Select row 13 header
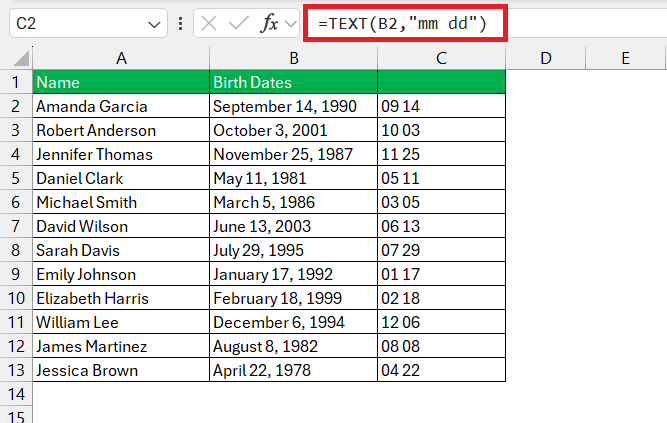This screenshot has height=423, width=667. (x=16, y=370)
